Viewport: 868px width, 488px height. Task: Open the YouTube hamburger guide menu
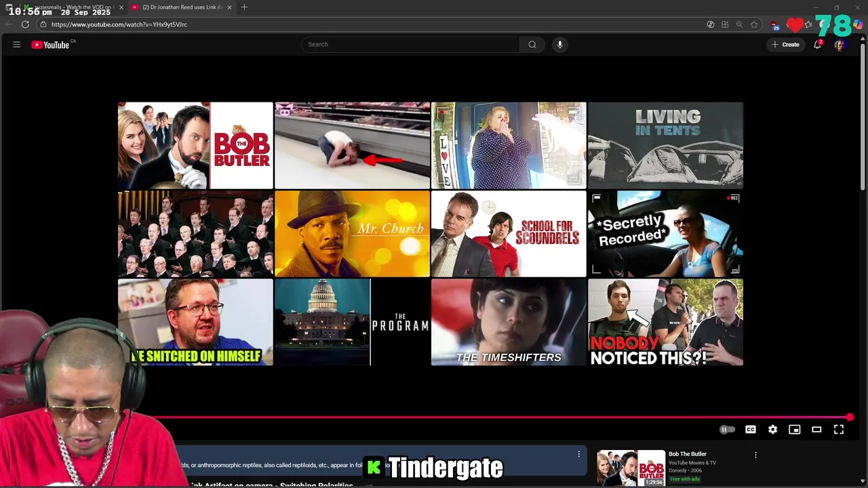point(16,45)
